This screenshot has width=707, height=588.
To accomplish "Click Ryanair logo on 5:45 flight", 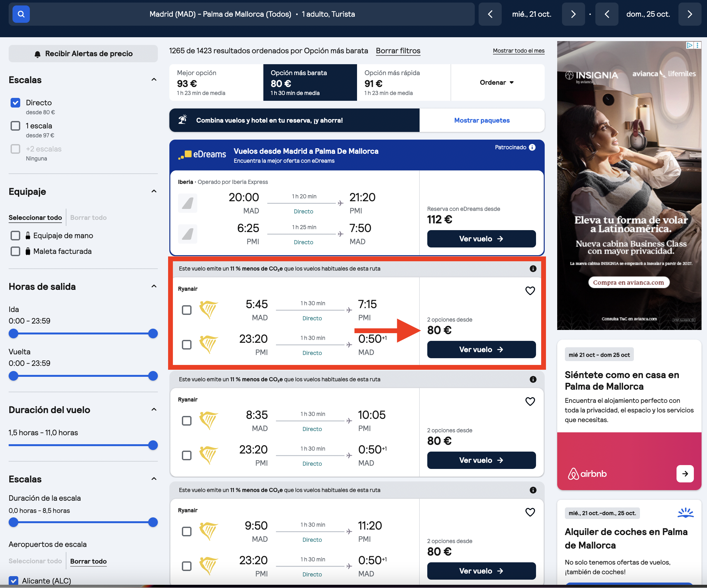I will 209,310.
